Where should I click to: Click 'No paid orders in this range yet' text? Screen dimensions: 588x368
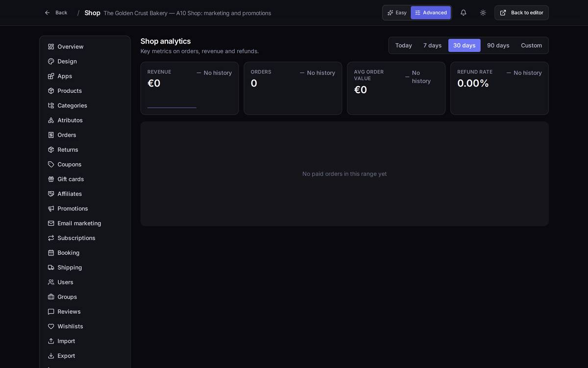coord(344,174)
